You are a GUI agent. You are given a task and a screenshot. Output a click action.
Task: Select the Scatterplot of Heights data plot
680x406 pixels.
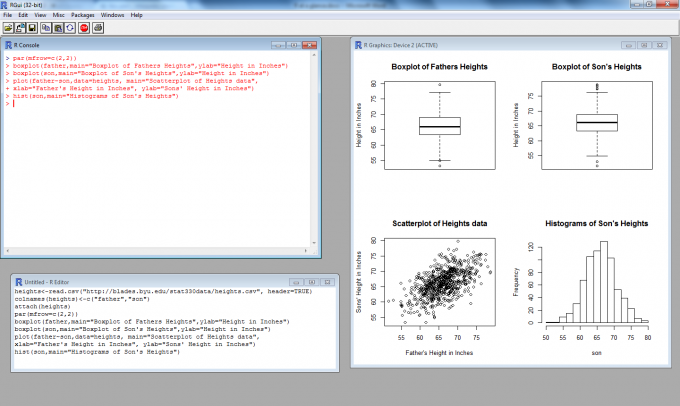[440, 280]
